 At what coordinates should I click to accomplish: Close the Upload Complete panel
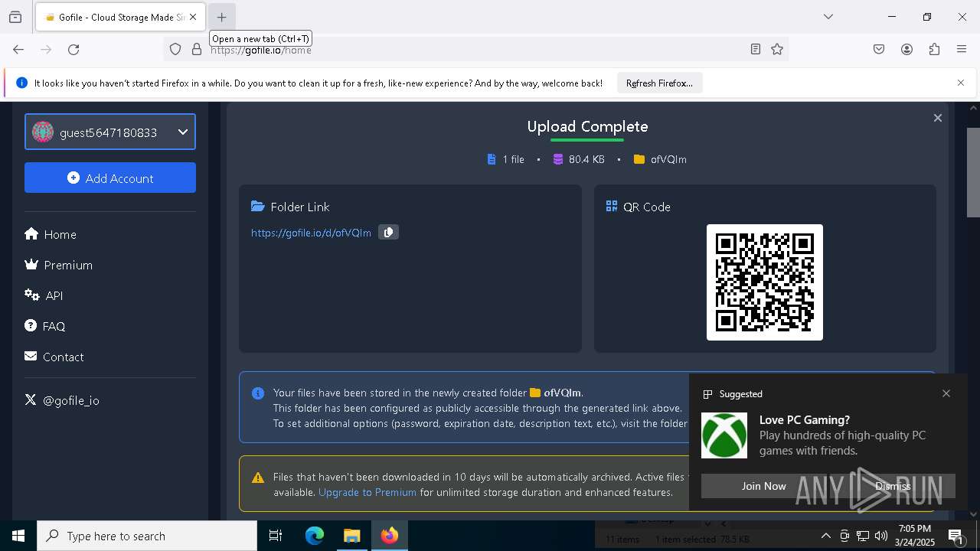[937, 118]
